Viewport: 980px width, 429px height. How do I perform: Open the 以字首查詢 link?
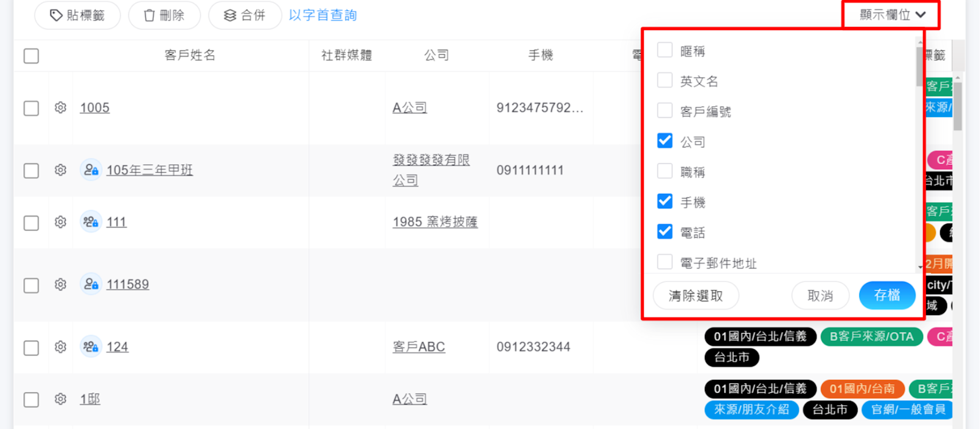[x=323, y=15]
